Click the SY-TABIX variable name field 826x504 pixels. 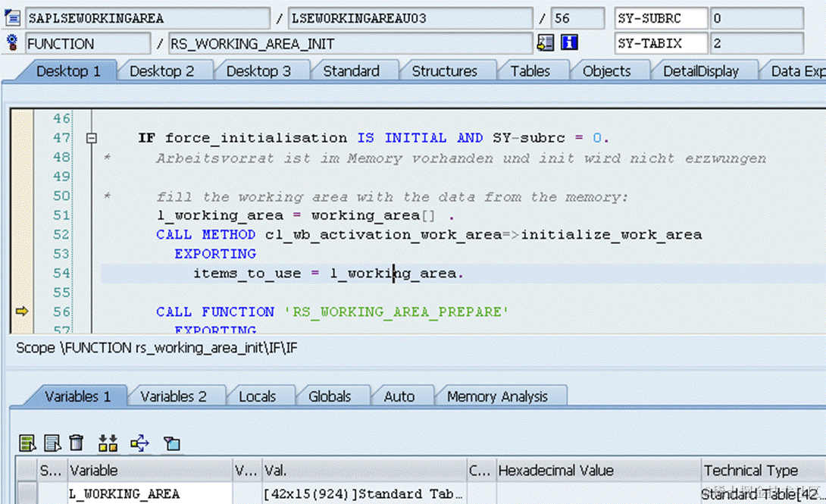click(661, 43)
